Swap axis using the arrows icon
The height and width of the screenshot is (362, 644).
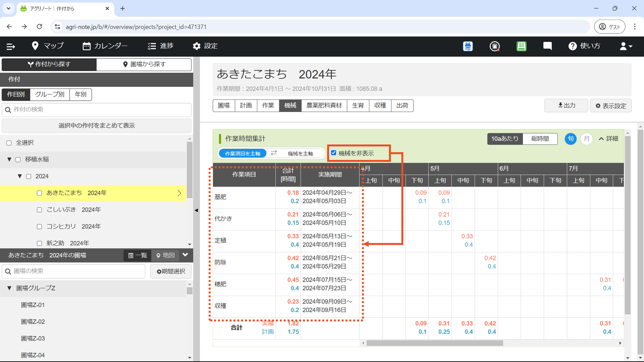click(x=274, y=153)
